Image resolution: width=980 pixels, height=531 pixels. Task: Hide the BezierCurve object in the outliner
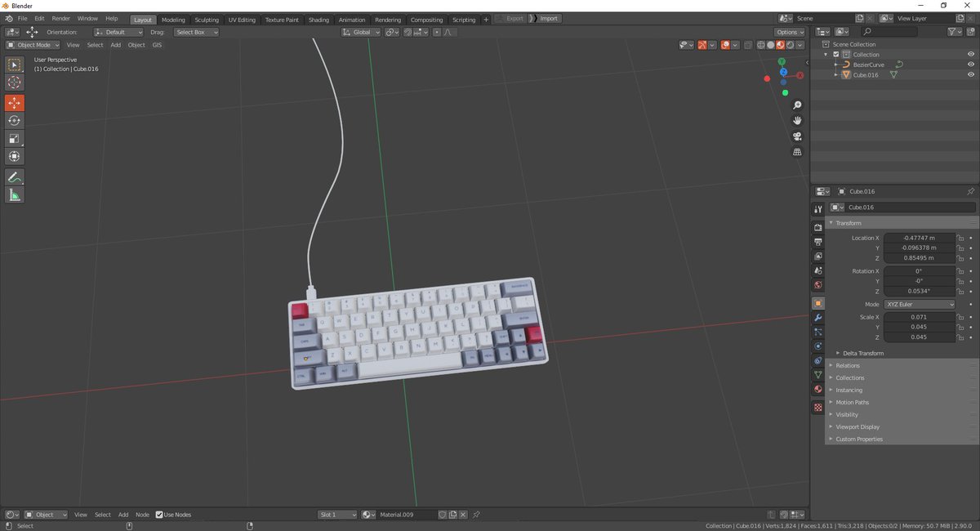(971, 64)
